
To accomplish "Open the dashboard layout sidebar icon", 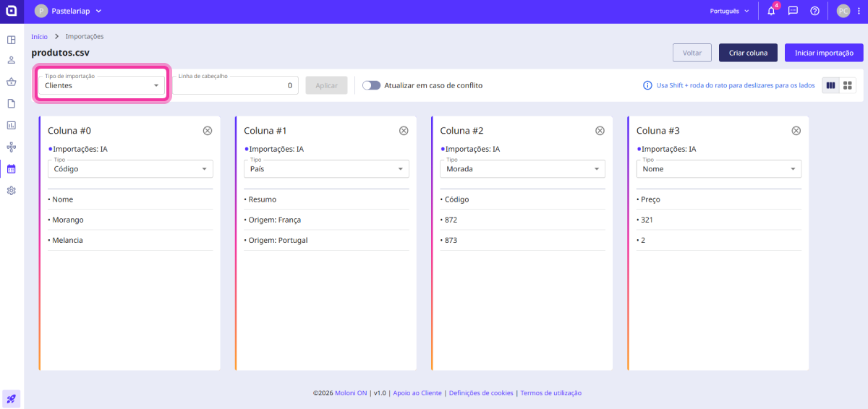I will (12, 39).
